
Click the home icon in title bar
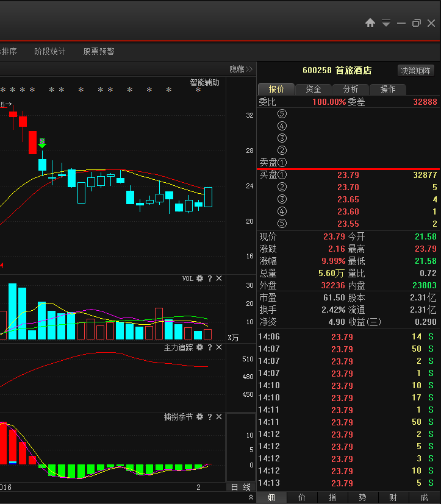point(370,23)
